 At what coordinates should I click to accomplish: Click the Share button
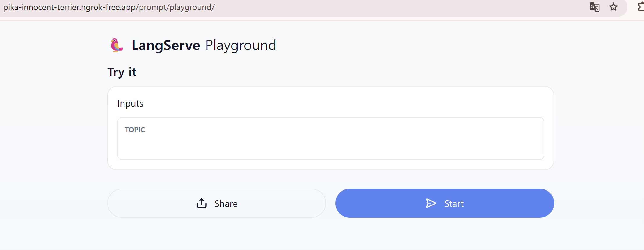217,203
